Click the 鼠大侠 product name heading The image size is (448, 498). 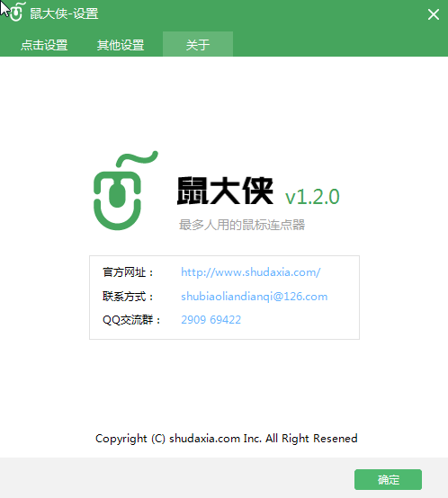tap(225, 191)
